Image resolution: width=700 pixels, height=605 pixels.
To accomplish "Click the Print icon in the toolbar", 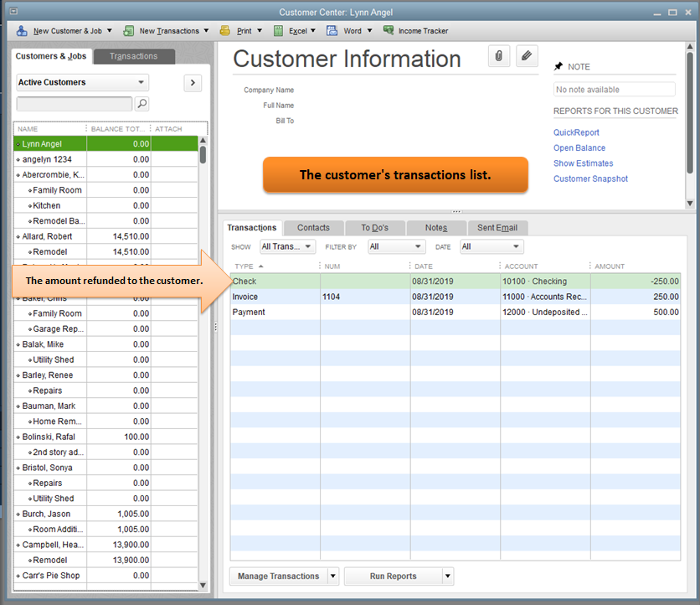I will (225, 31).
